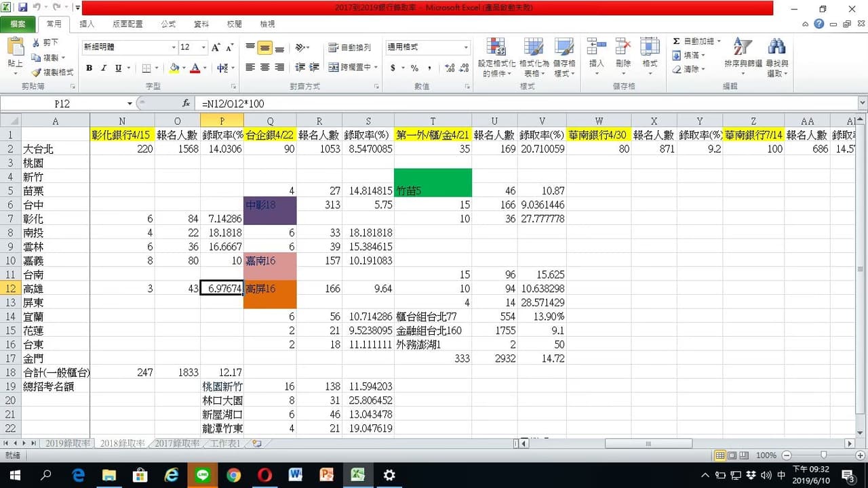Open the font name dropdown 新細明體
This screenshot has width=868, height=488.
(174, 47)
